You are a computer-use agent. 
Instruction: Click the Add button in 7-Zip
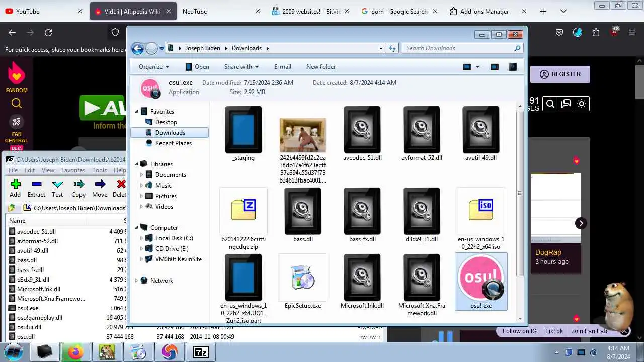tap(15, 188)
